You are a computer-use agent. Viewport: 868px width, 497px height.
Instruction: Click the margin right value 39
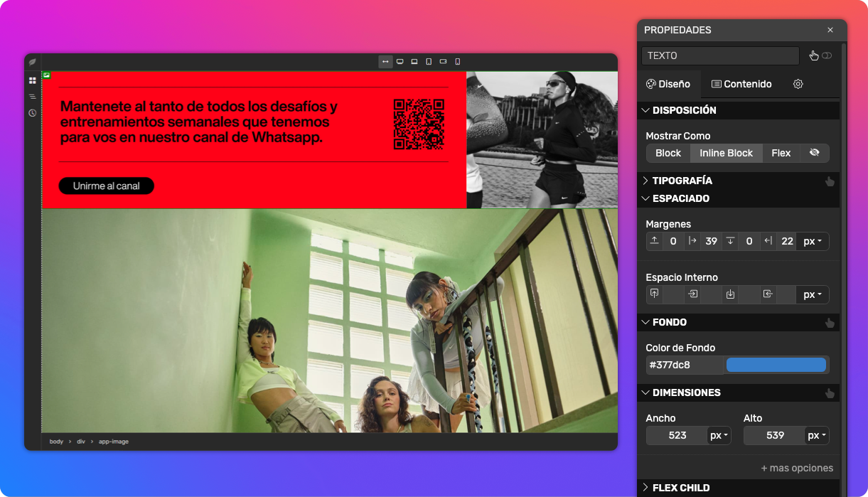click(x=711, y=241)
